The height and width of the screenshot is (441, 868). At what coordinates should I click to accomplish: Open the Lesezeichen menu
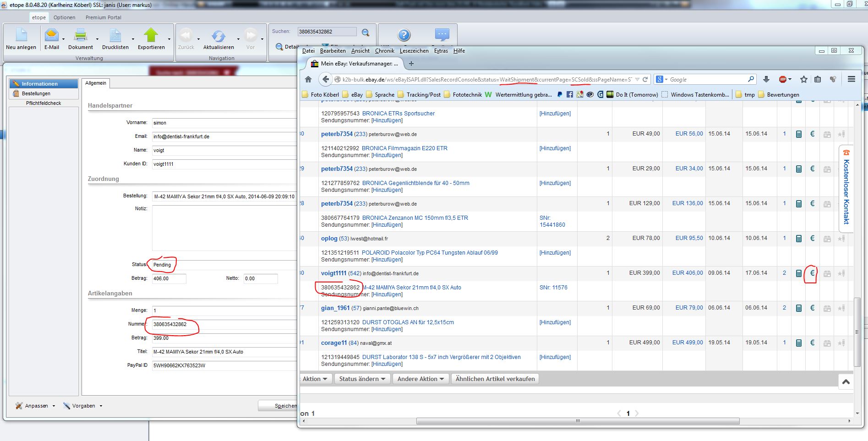[x=414, y=51]
